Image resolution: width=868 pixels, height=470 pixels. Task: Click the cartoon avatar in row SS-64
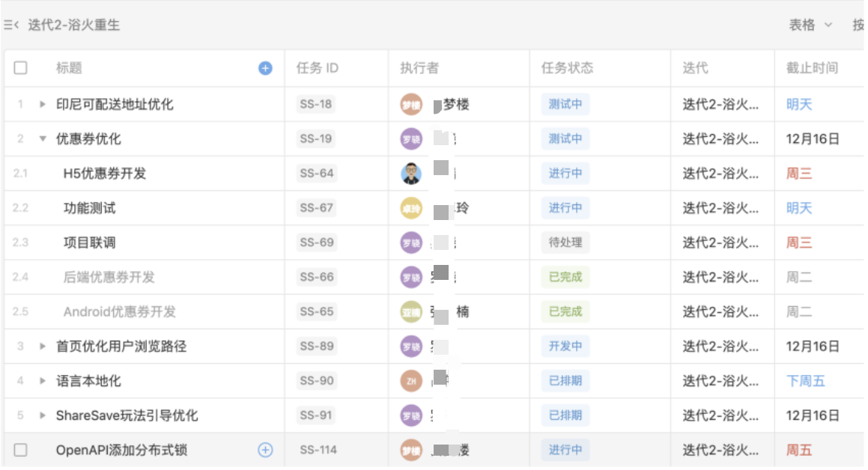[x=411, y=174]
